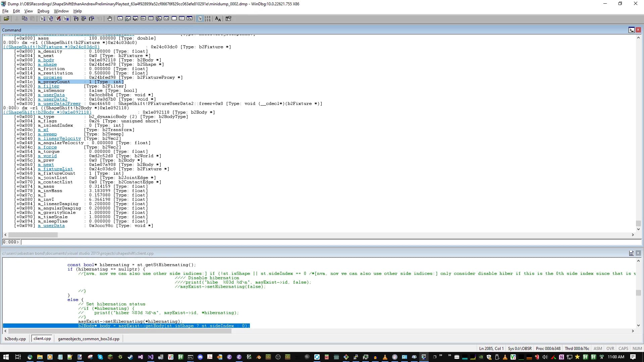Image resolution: width=644 pixels, height=362 pixels.
Task: Toggle Source mode on button
Action: 200,19
